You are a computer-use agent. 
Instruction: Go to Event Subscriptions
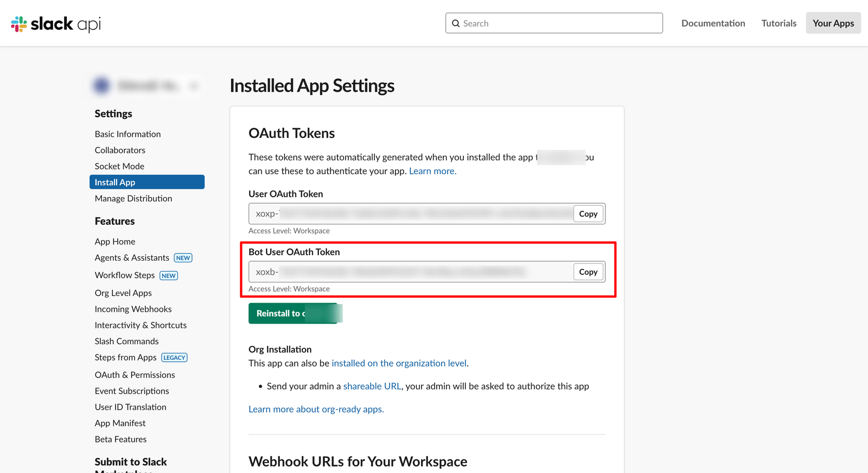[132, 391]
